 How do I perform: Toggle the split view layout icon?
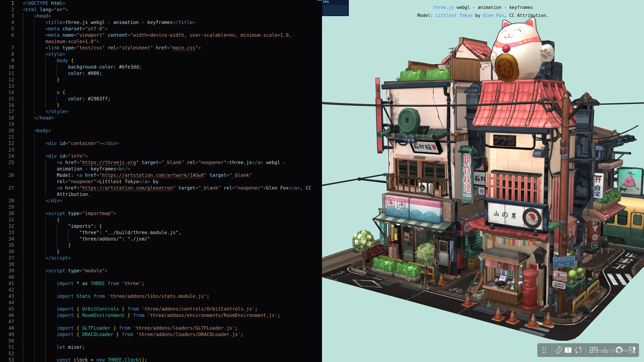pyautogui.click(x=568, y=350)
